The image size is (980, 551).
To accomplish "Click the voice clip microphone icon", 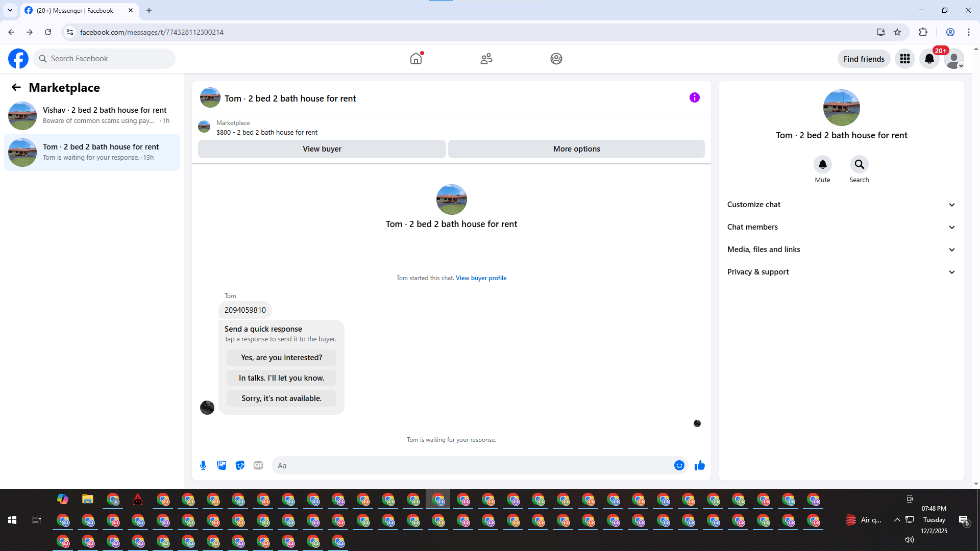I will pyautogui.click(x=203, y=465).
